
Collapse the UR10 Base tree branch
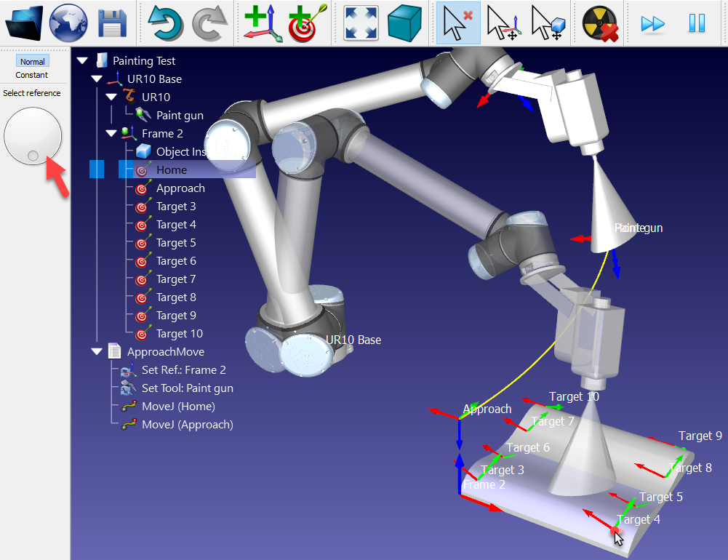click(x=97, y=79)
